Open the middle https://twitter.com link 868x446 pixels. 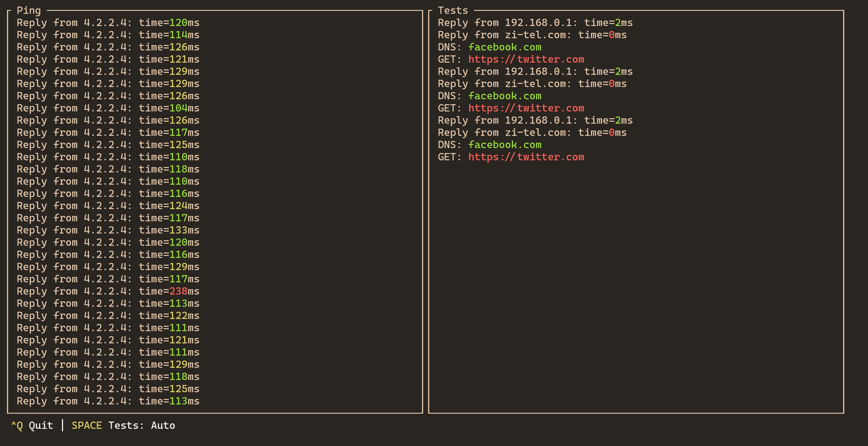click(x=526, y=108)
